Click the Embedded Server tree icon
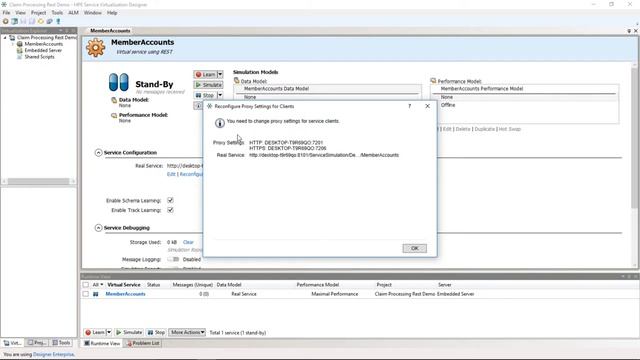Viewport: 640px width, 360px height. coord(19,50)
